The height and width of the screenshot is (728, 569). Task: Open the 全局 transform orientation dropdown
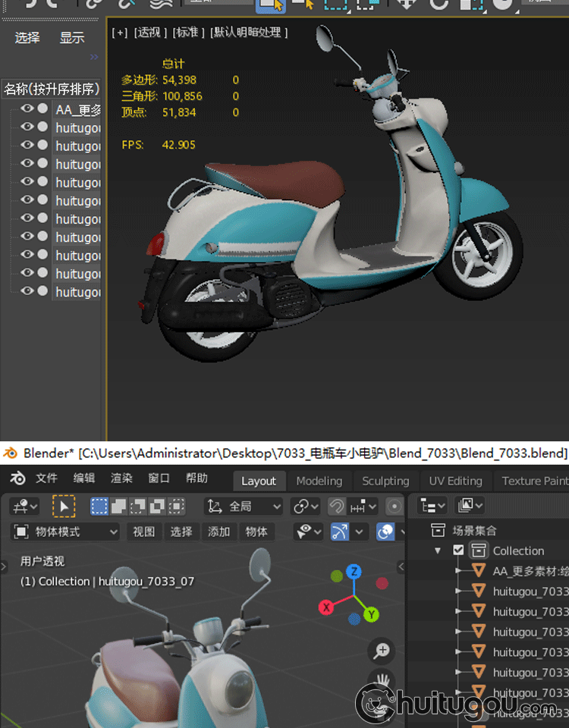coord(244,506)
